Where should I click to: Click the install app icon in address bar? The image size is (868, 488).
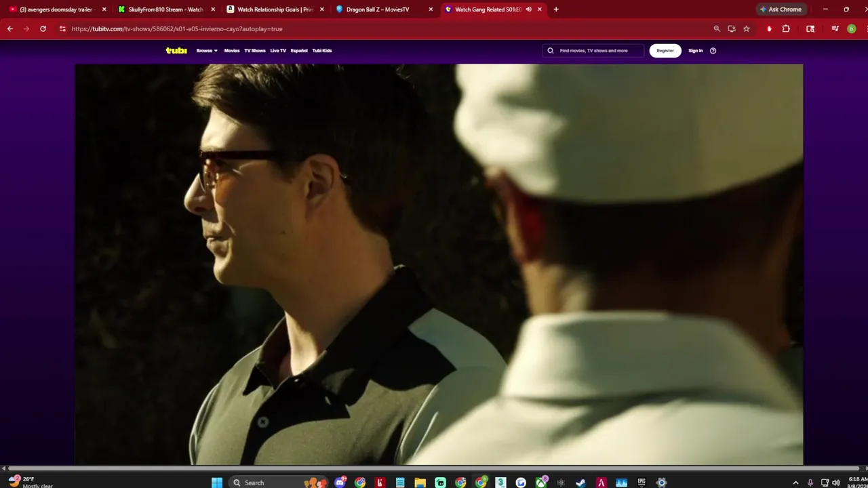[x=732, y=29]
